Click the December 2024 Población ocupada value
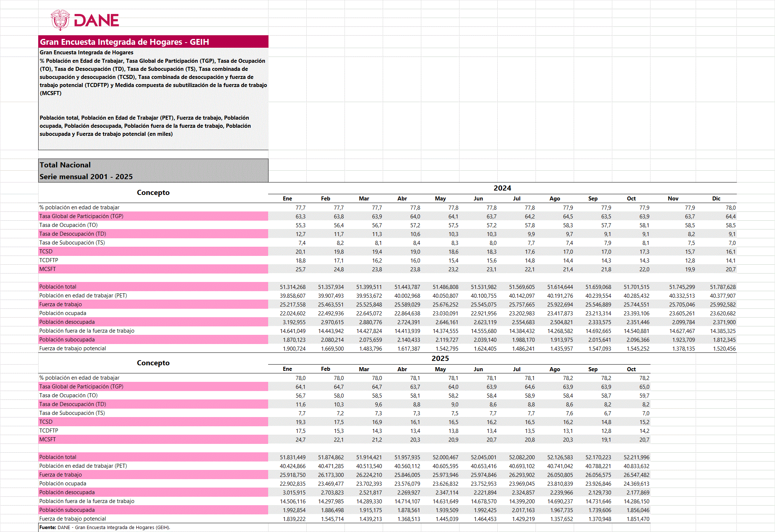The image size is (775, 532). coord(722,313)
